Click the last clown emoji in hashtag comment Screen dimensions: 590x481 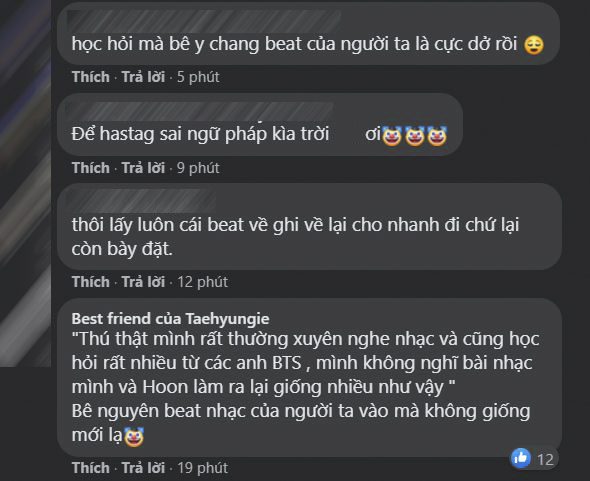pos(437,136)
